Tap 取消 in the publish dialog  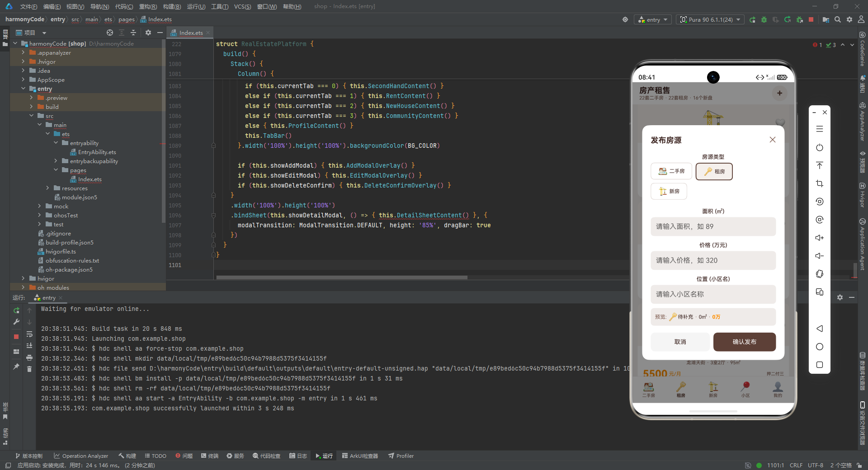[x=680, y=342]
